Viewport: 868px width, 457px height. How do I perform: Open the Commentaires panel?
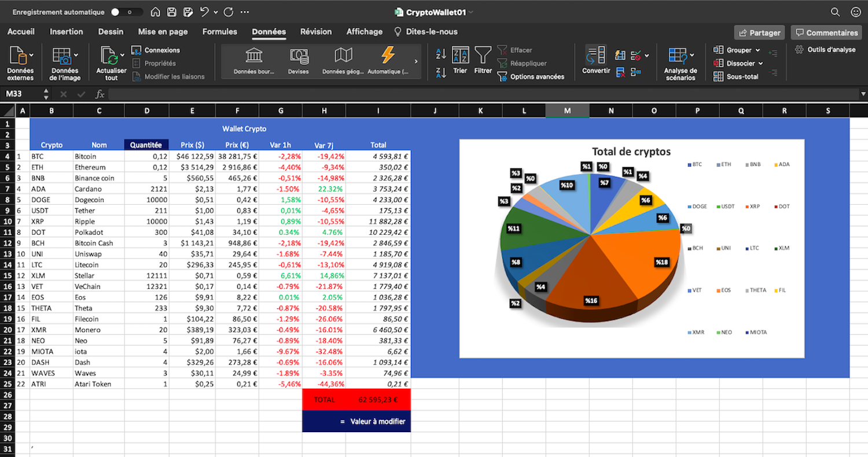[x=826, y=32]
